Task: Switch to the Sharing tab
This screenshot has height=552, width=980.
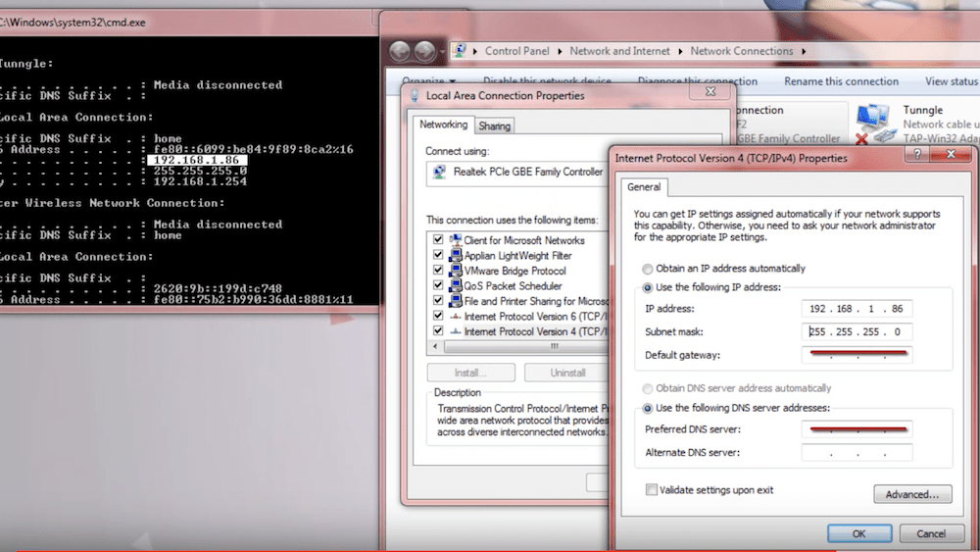Action: (494, 125)
